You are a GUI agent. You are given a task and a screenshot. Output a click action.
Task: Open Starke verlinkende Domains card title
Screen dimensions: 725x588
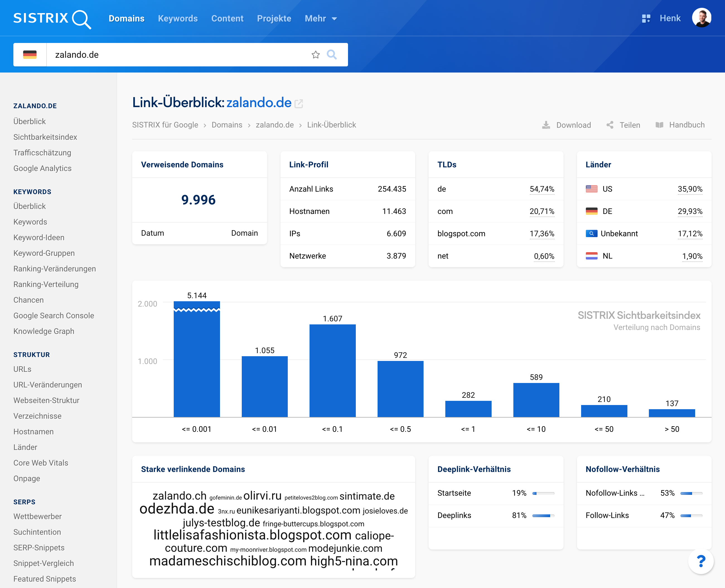pos(193,469)
